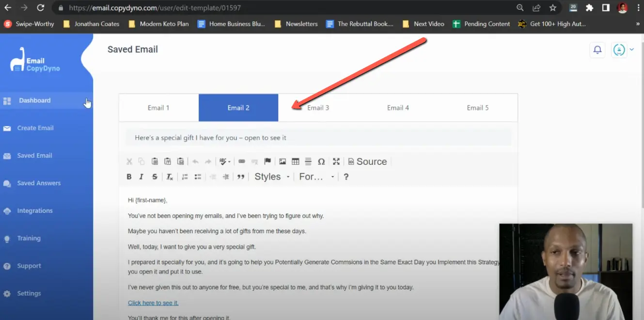The image size is (644, 320).
Task: Open the Source view button
Action: pos(367,161)
